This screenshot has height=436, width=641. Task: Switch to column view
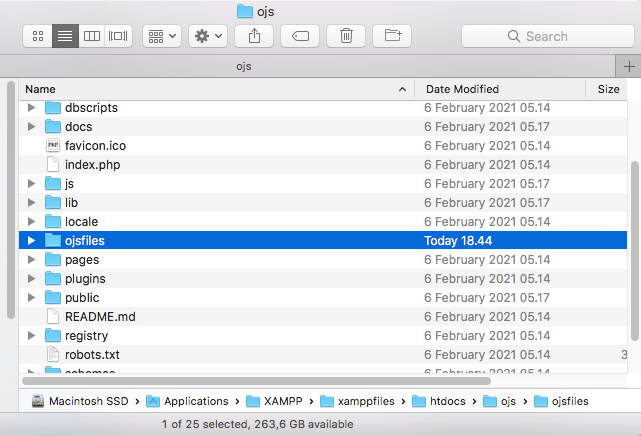click(x=92, y=36)
